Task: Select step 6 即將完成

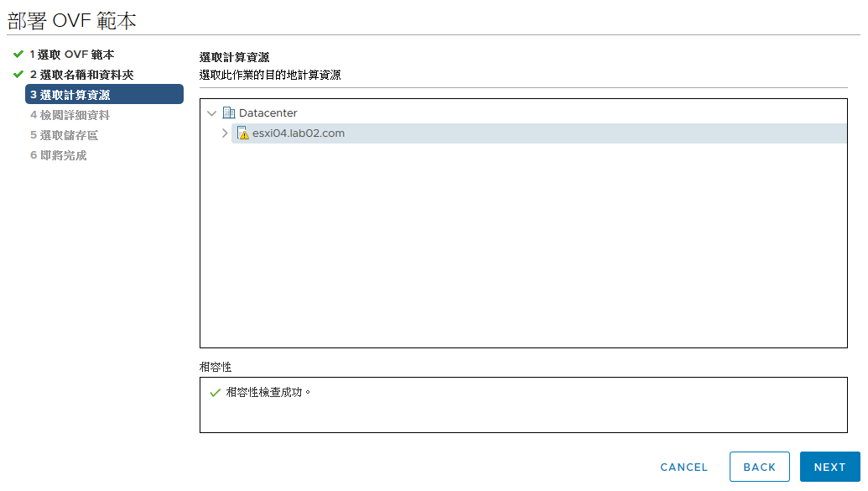Action: tap(58, 156)
